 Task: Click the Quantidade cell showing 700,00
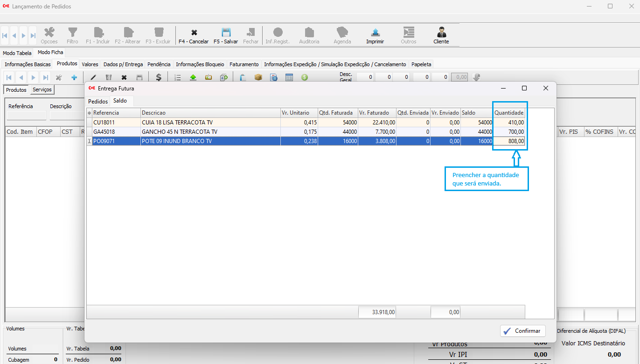[x=509, y=132]
